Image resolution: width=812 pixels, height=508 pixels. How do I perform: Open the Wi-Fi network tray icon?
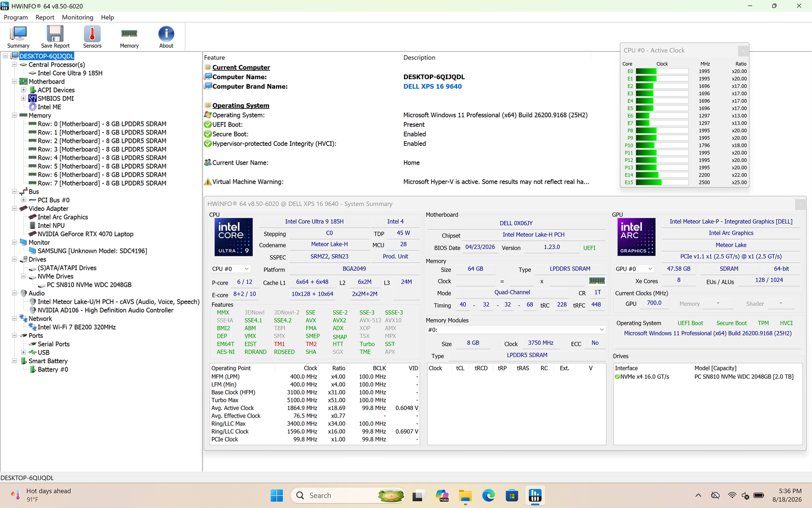[732, 495]
